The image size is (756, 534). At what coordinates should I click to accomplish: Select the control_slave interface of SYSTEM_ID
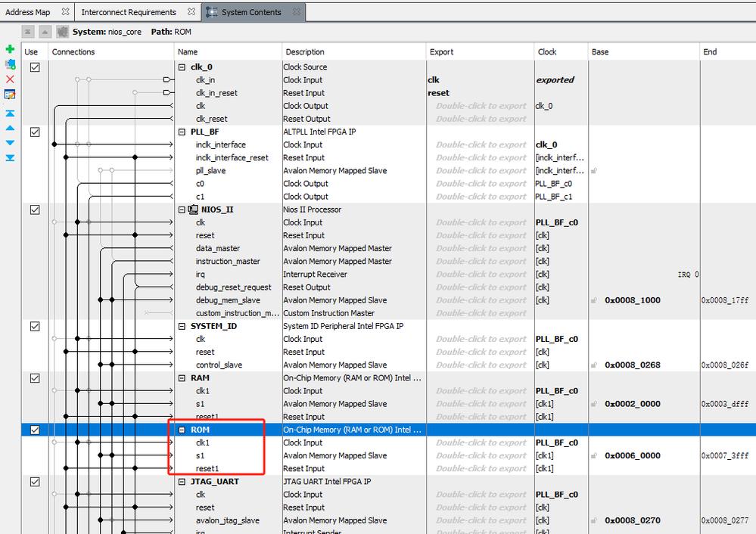point(219,365)
